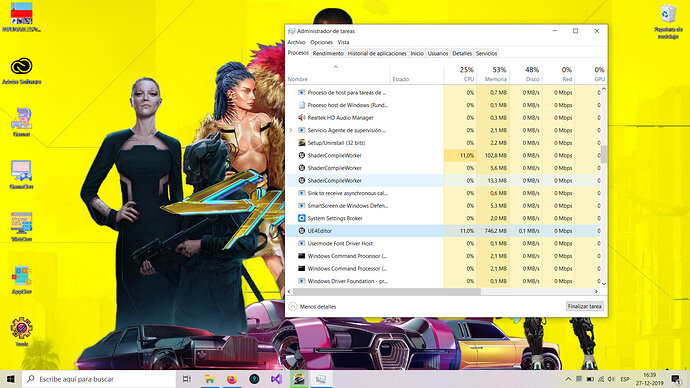Open the Adobe Creative Cloud desktop icon

tap(21, 66)
